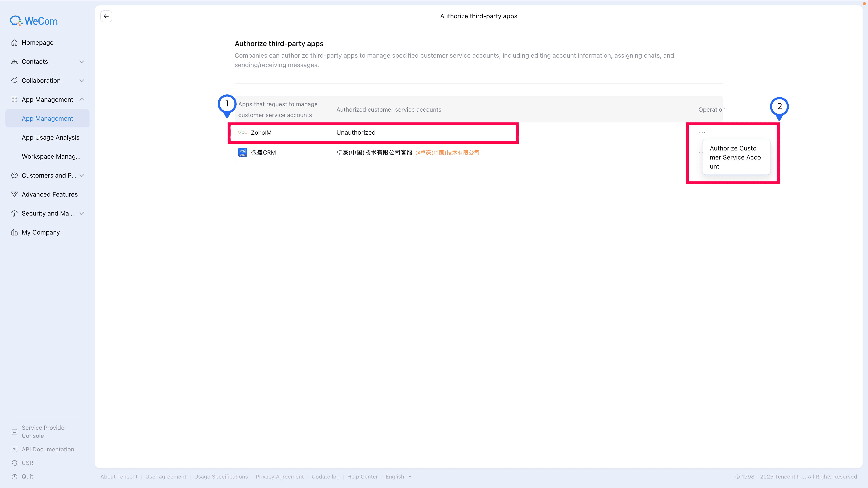The height and width of the screenshot is (488, 868).
Task: Collapse the App Management section chevron
Action: 82,99
